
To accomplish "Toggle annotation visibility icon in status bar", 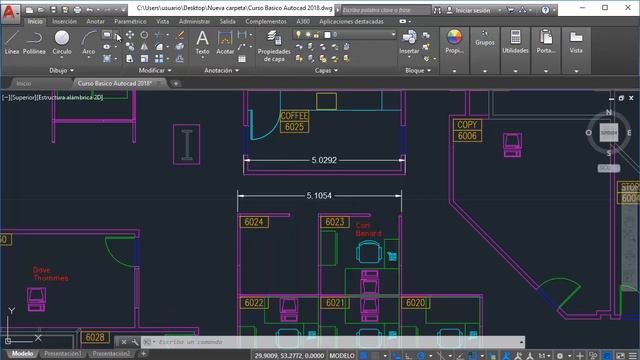I will 506,356.
